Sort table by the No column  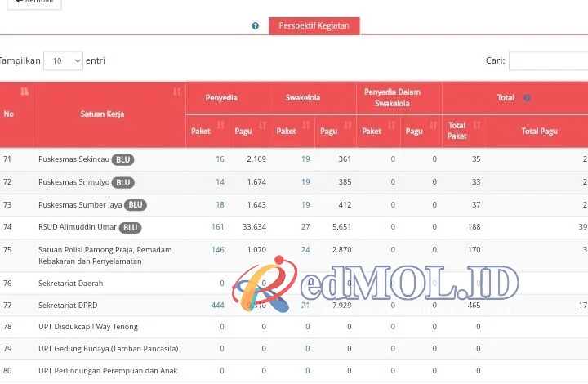[x=24, y=92]
